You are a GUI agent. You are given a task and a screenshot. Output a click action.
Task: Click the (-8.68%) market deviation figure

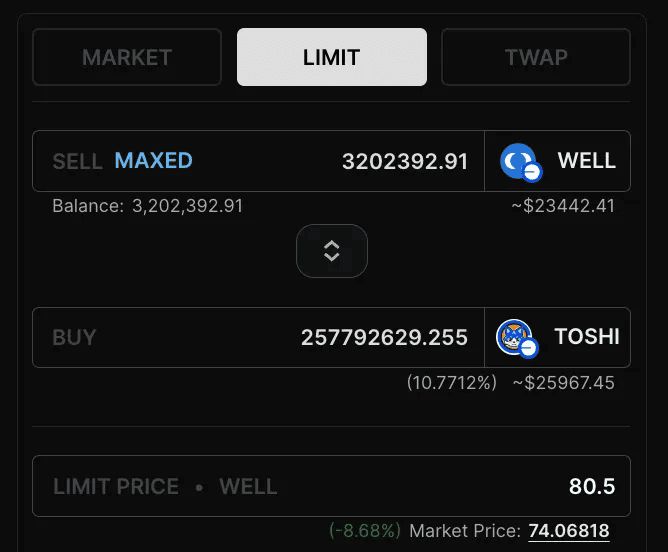(x=364, y=531)
